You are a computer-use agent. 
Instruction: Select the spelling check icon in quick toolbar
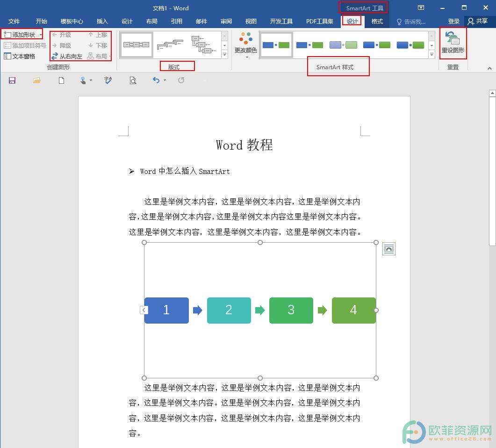click(108, 80)
